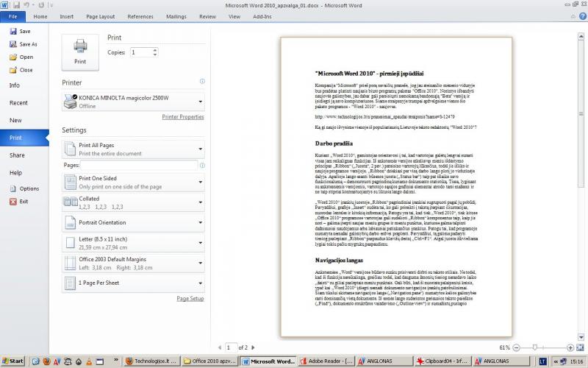Expand the Collated dropdown
Image resolution: width=588 pixels, height=368 pixels.
[133, 202]
